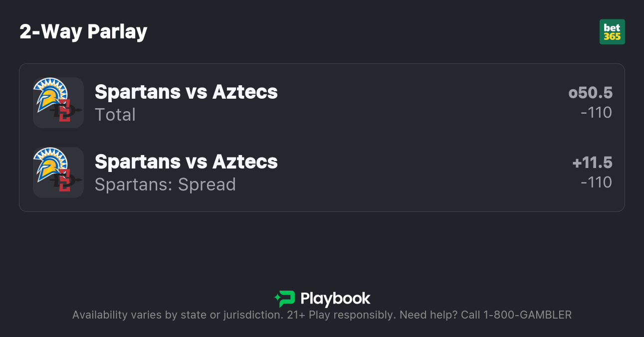Select the Spartans: Spread market label
This screenshot has height=337, width=644.
click(x=165, y=184)
